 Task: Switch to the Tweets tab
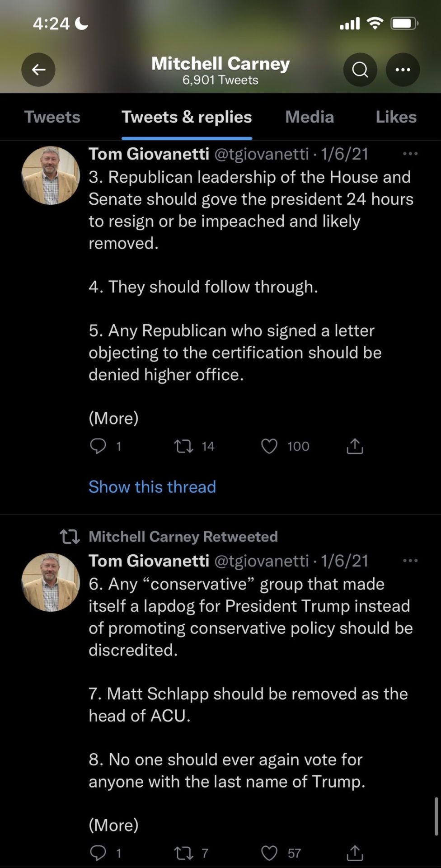(52, 117)
